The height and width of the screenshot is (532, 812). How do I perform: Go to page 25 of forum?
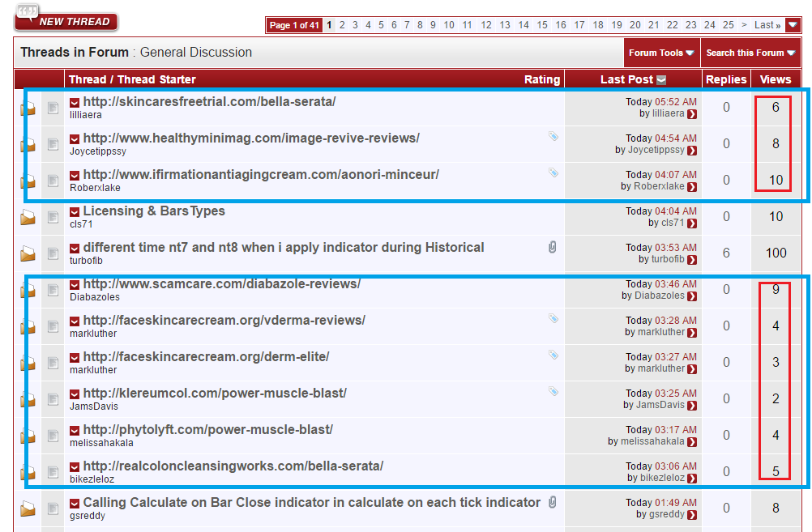(x=728, y=25)
